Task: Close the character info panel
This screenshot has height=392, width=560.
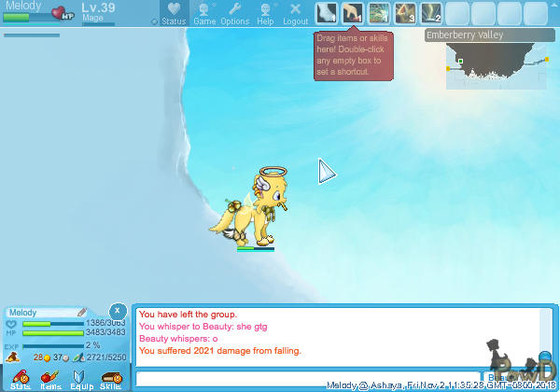Action: [117, 311]
